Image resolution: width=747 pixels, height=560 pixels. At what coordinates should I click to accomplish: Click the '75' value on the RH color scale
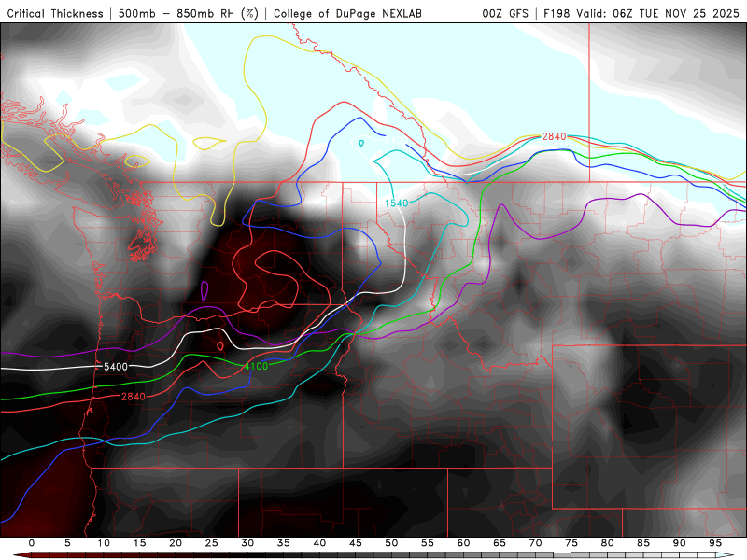tap(571, 543)
